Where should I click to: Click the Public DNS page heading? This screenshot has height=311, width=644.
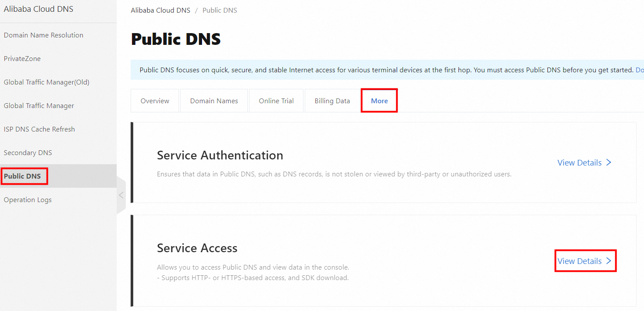click(176, 39)
